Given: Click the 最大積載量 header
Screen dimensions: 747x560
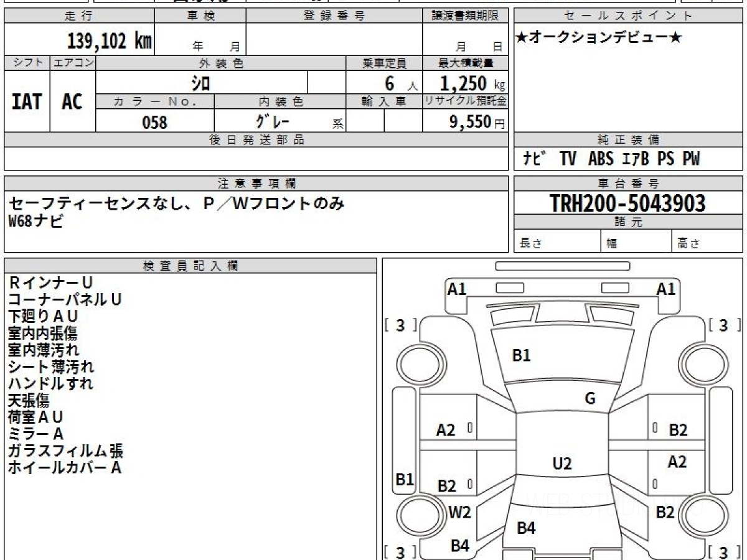Looking at the screenshot, I should 465,63.
